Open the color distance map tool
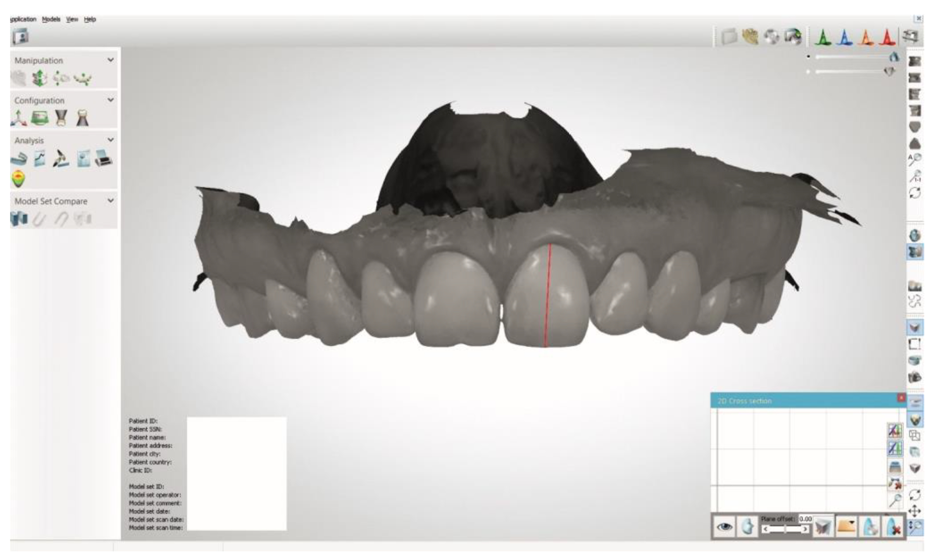The height and width of the screenshot is (560, 935). 18,178
